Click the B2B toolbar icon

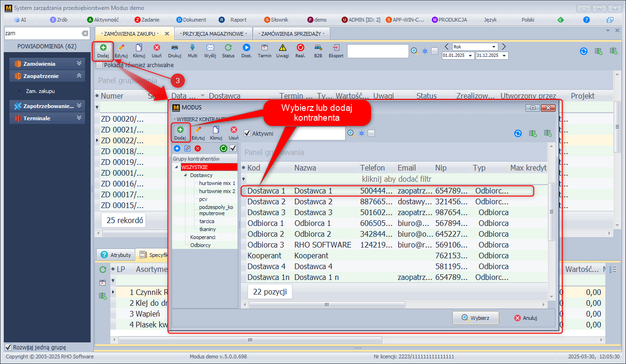[318, 48]
